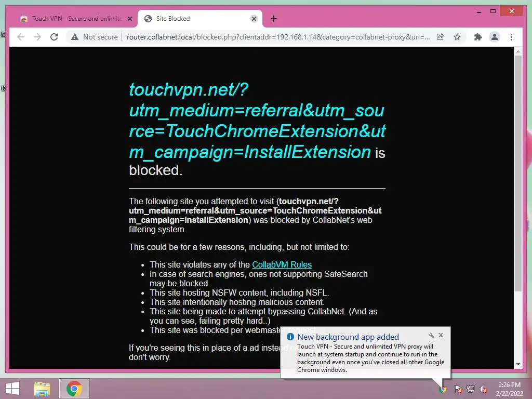Screen dimensions: 532x399
Task: Open the Windows Start menu
Action: 12,389
